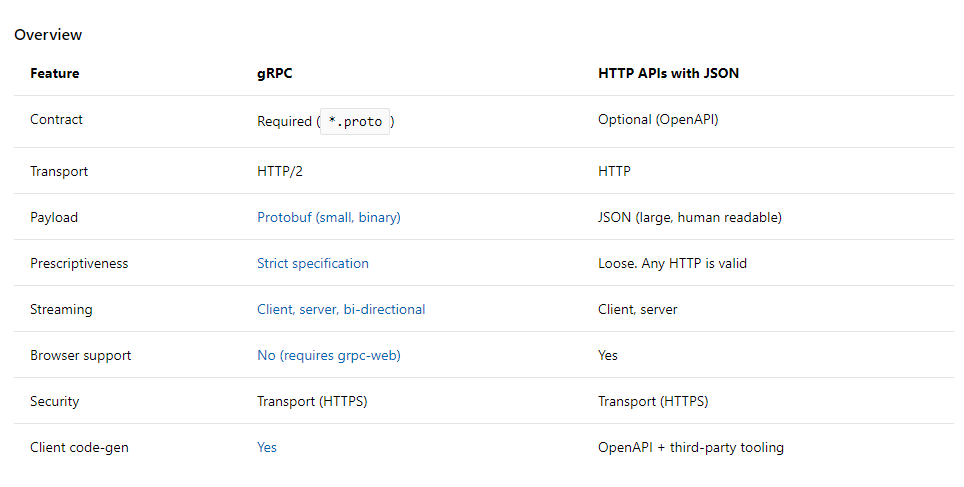Select the "Security" row label
This screenshot has width=964, height=487.
[x=55, y=401]
